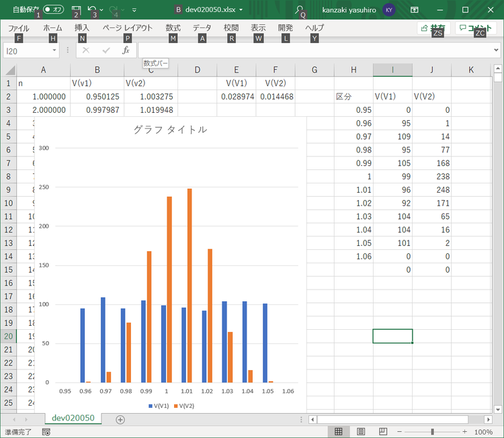Add a new sheet with plus icon

(120, 419)
